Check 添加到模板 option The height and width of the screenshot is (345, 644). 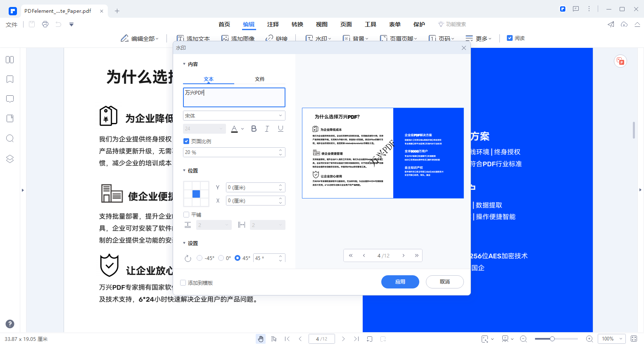point(183,283)
